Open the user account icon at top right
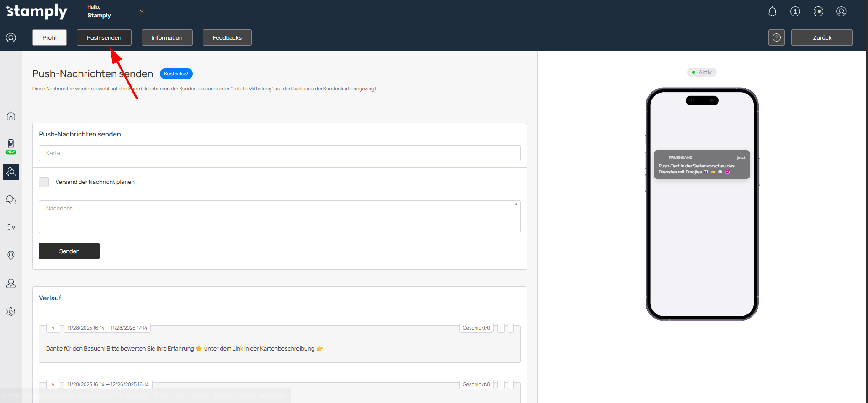 coord(841,11)
